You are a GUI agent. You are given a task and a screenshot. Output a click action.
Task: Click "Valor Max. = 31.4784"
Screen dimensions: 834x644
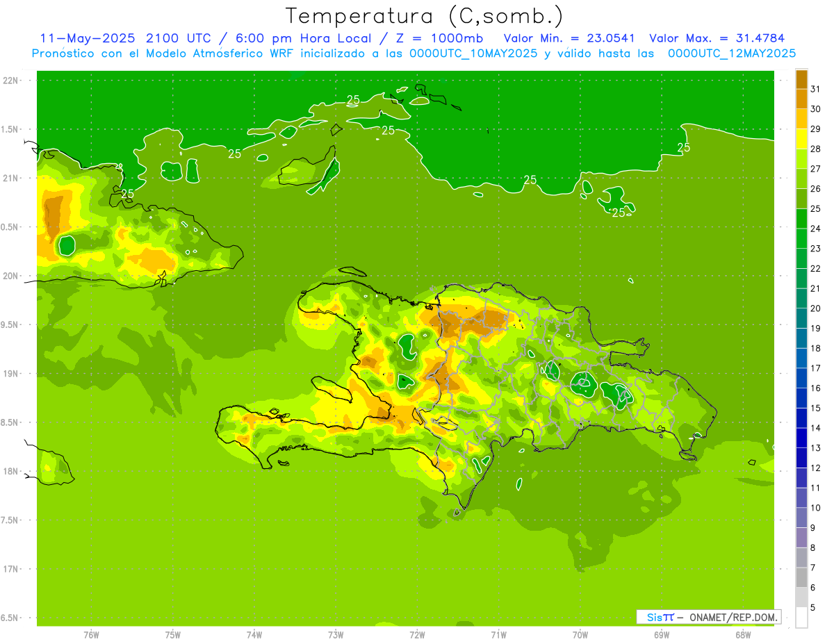pyautogui.click(x=717, y=38)
